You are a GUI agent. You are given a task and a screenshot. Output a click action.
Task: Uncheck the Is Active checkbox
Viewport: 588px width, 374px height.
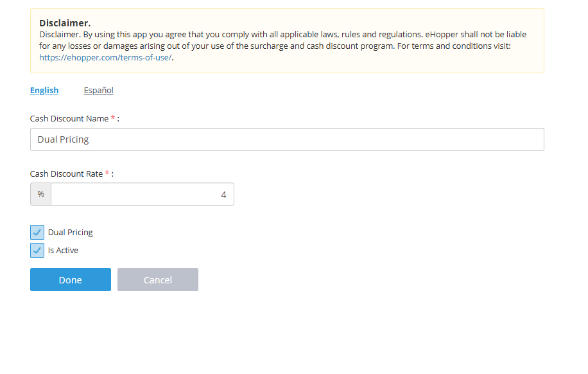37,251
